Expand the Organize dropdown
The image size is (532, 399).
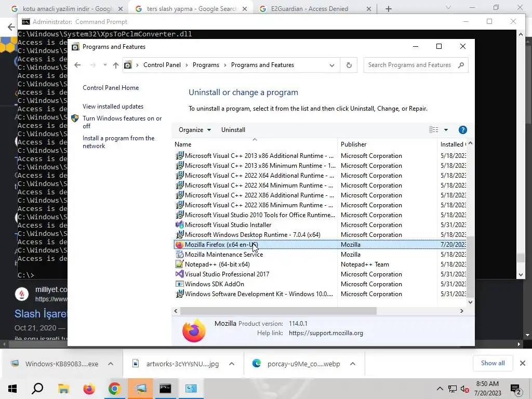[195, 130]
